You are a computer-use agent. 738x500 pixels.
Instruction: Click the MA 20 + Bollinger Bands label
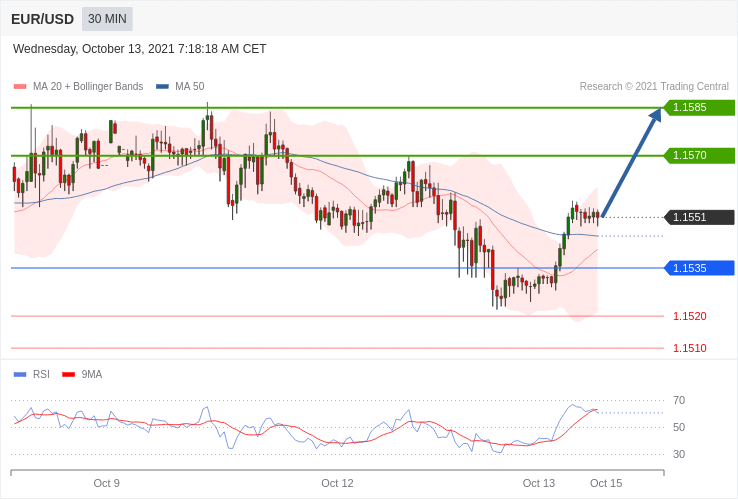tap(88, 87)
